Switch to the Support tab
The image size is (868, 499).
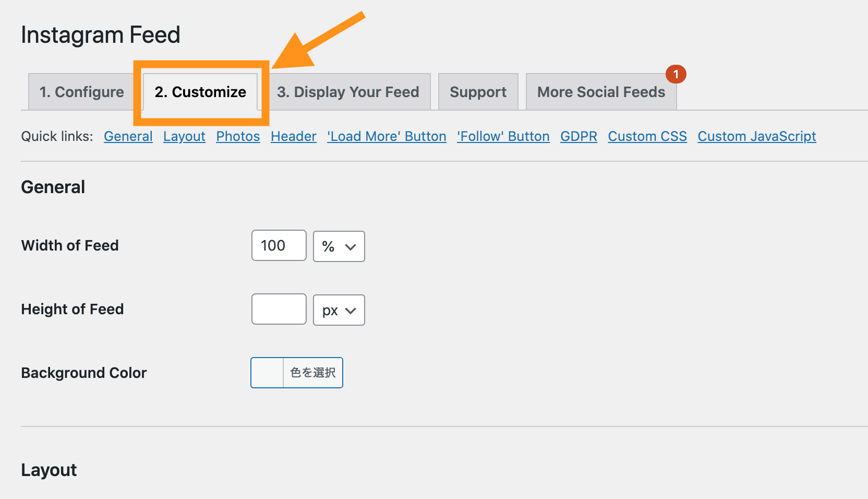point(477,91)
